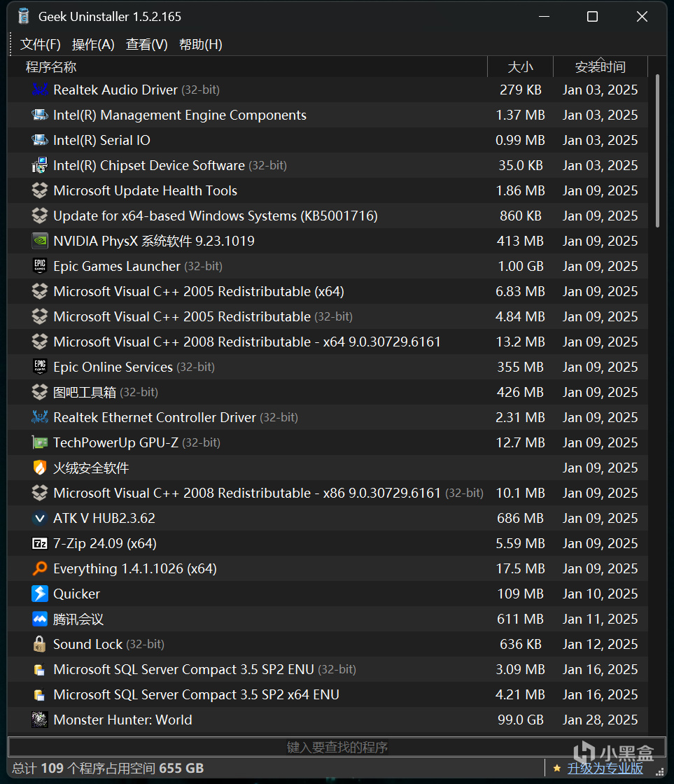The height and width of the screenshot is (784, 674).
Task: Click the 腾讯会议 icon
Action: tap(40, 619)
